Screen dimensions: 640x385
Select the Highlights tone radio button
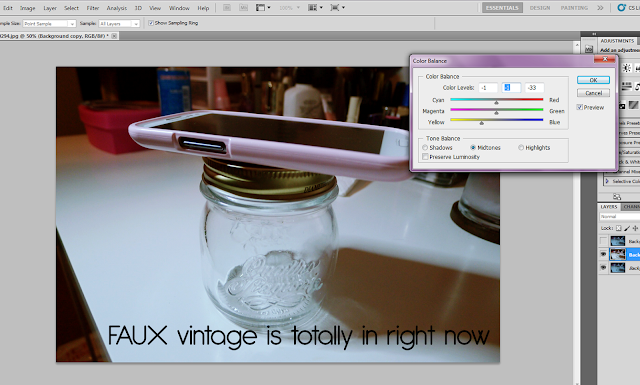coord(521,147)
